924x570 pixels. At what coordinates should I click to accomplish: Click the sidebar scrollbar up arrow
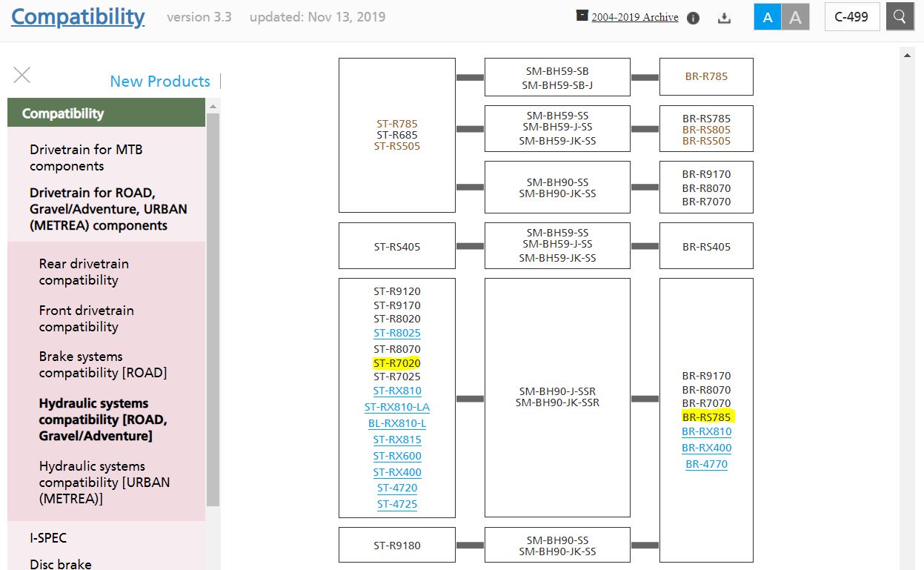213,106
